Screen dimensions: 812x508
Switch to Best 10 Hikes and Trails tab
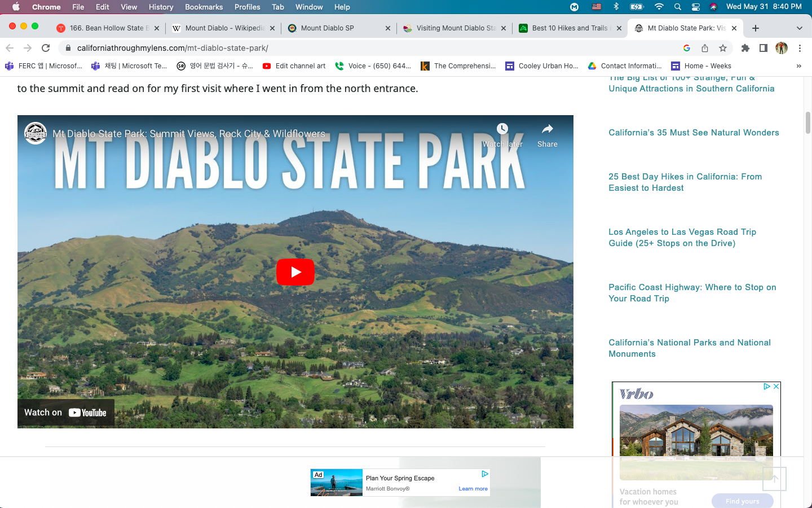pyautogui.click(x=571, y=28)
